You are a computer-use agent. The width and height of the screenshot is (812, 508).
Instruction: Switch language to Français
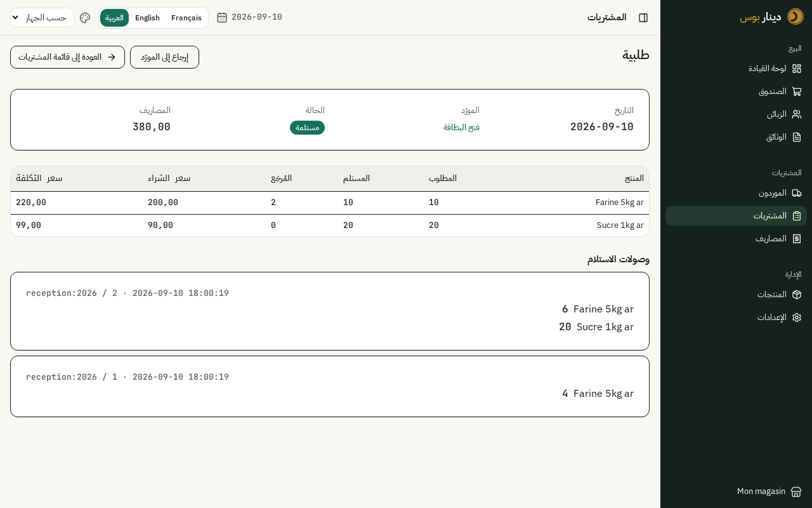187,18
